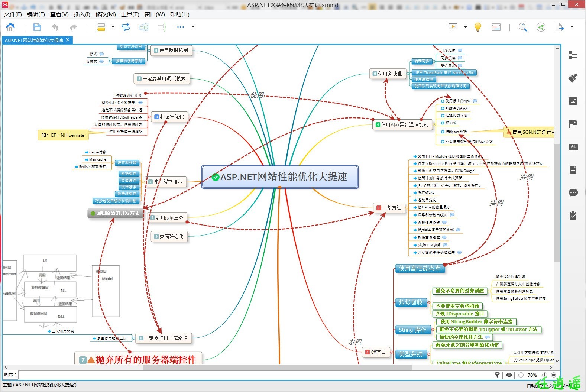The width and height of the screenshot is (586, 392).
Task: Open the 工具(T) menu
Action: pos(130,14)
